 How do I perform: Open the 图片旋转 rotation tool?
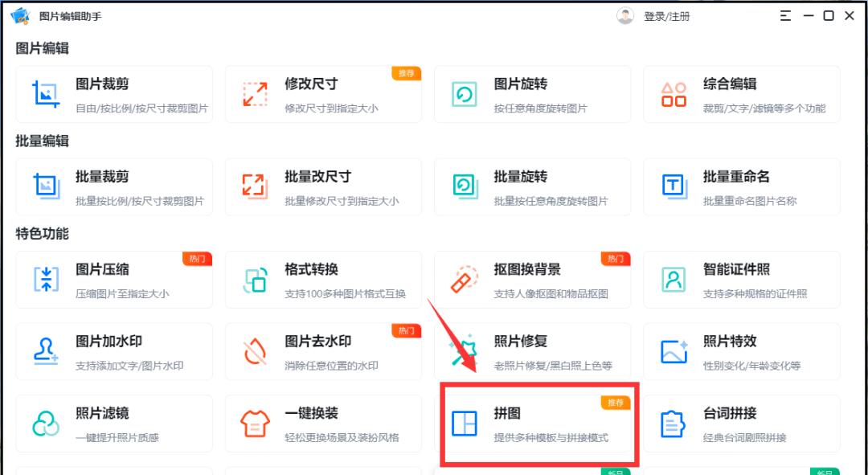pyautogui.click(x=464, y=94)
